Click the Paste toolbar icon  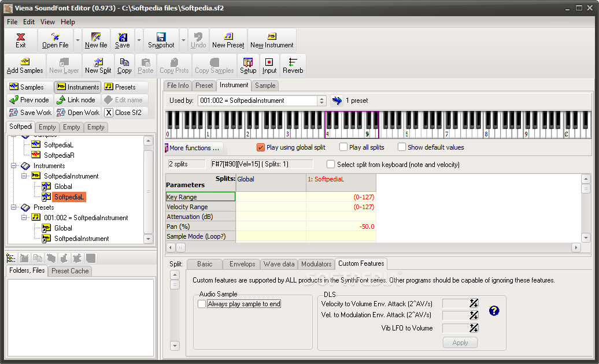(x=146, y=66)
